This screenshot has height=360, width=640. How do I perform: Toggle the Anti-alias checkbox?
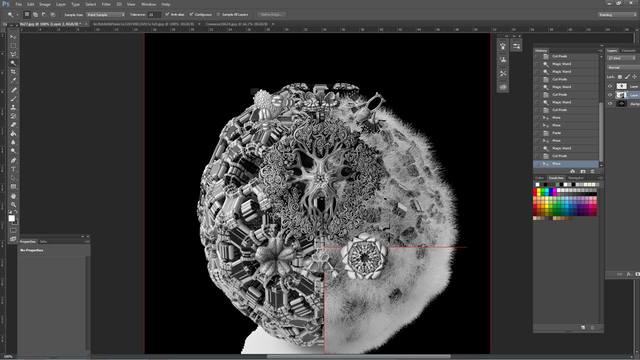click(167, 14)
